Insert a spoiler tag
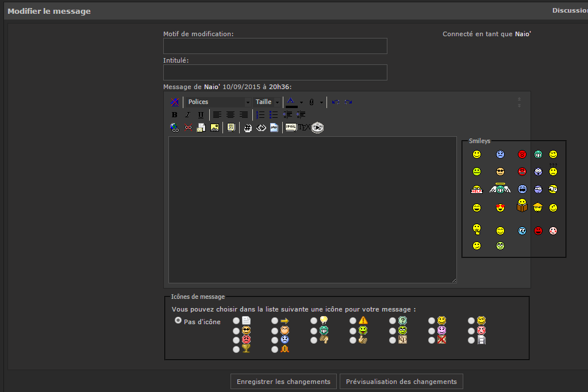This screenshot has height=392, width=588. 291,128
